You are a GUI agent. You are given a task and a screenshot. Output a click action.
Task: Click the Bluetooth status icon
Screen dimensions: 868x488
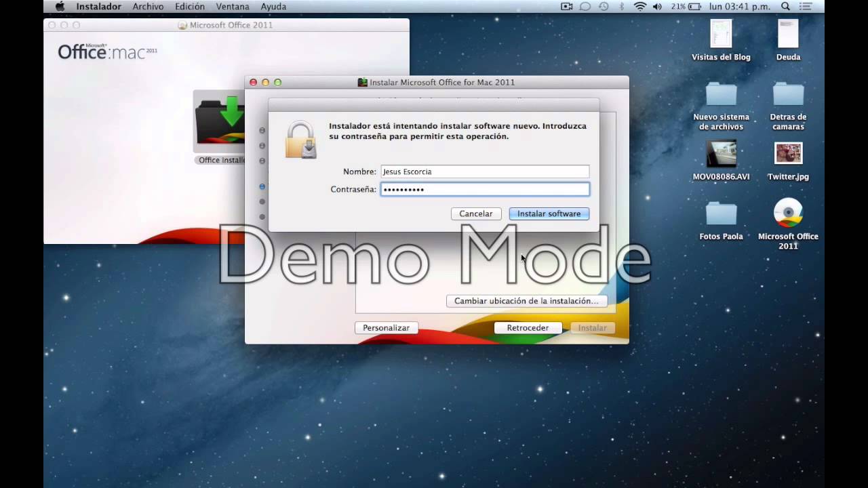pos(622,6)
